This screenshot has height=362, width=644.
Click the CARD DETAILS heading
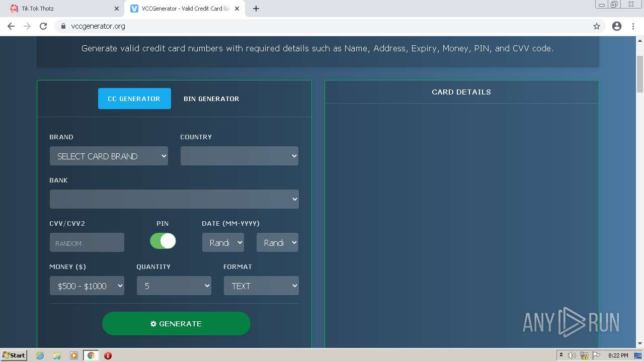(461, 92)
